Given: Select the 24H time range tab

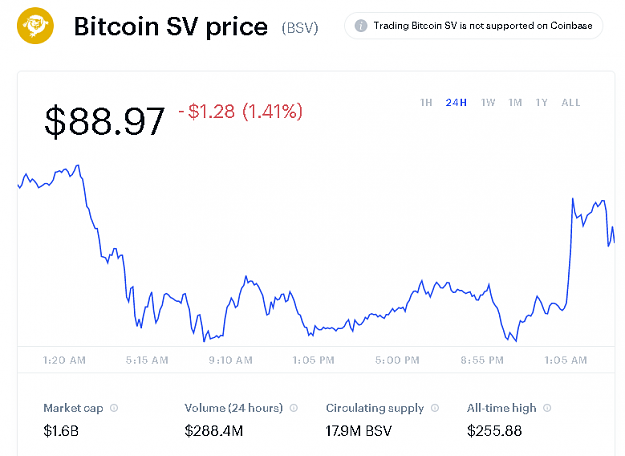Looking at the screenshot, I should [456, 103].
